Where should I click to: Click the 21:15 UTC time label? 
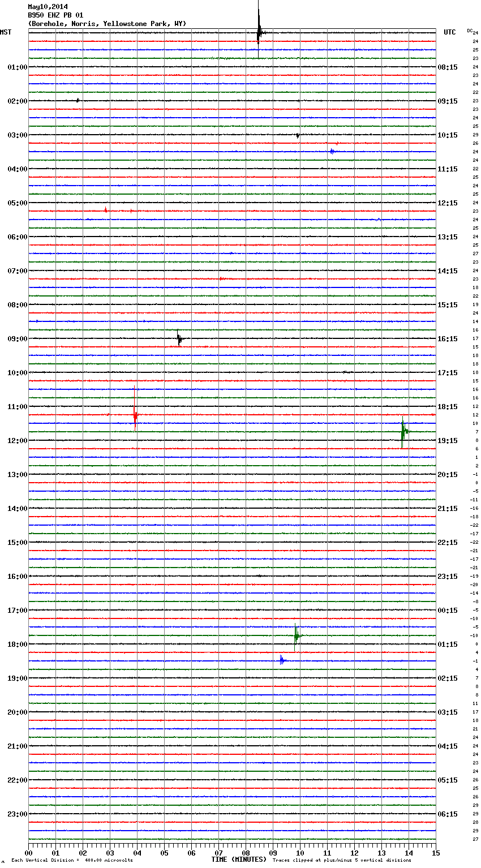tap(448, 509)
